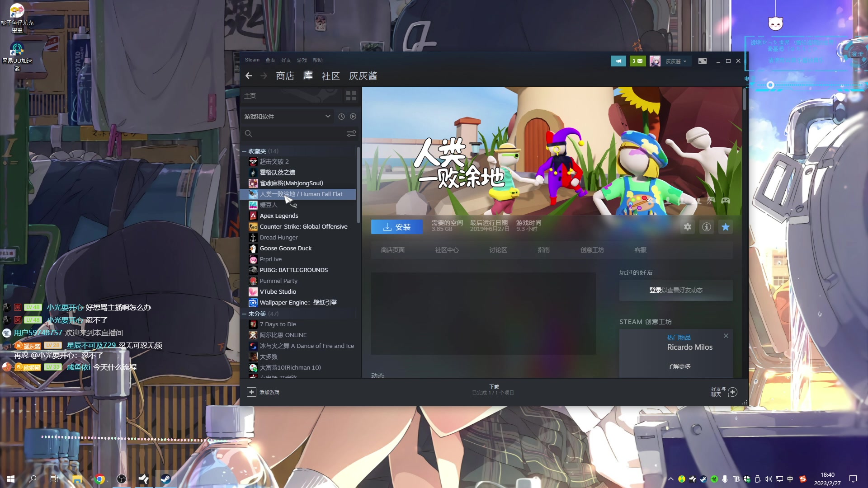Screen dimensions: 868x488
Task: Open the 社区中心 tab
Action: coord(447,250)
